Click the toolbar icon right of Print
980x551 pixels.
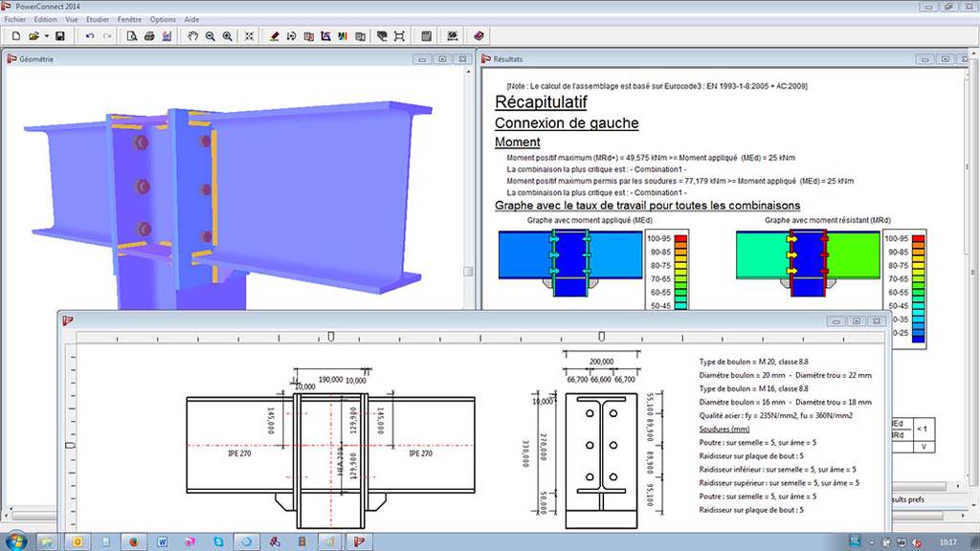[x=167, y=36]
